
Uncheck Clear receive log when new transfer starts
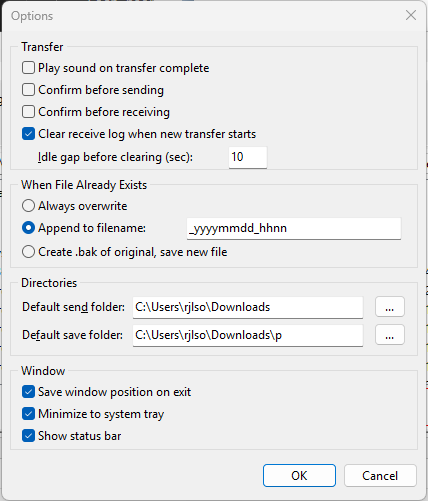click(28, 134)
